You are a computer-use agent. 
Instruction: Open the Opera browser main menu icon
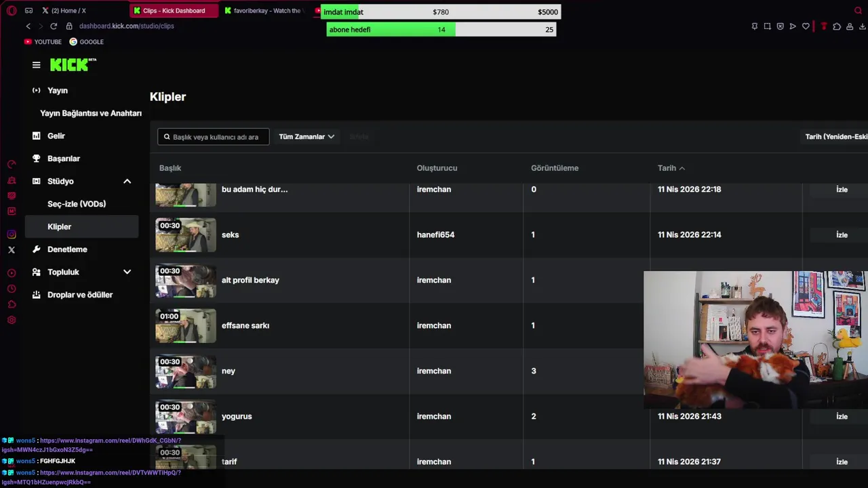pos(12,11)
